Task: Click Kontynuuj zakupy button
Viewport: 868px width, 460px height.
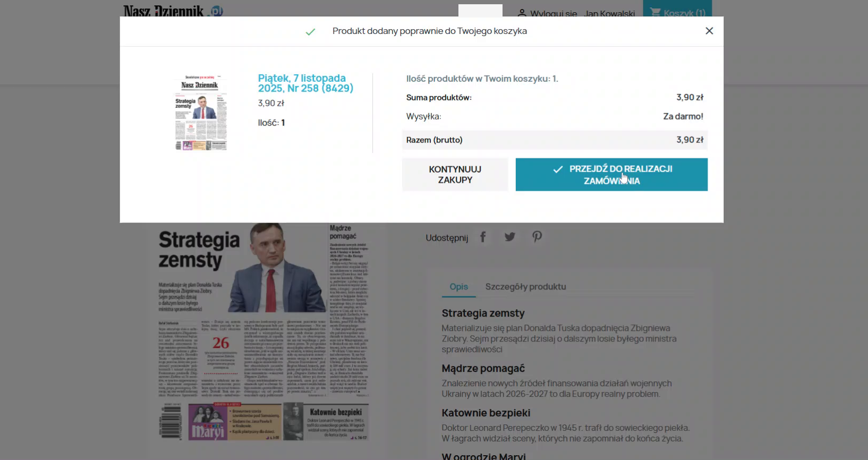Action: [455, 175]
